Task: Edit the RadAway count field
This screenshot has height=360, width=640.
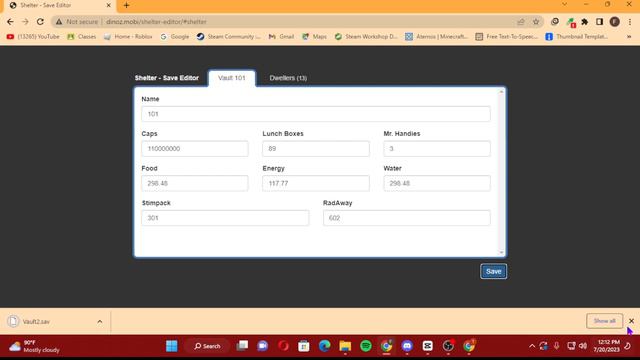Action: tap(407, 218)
